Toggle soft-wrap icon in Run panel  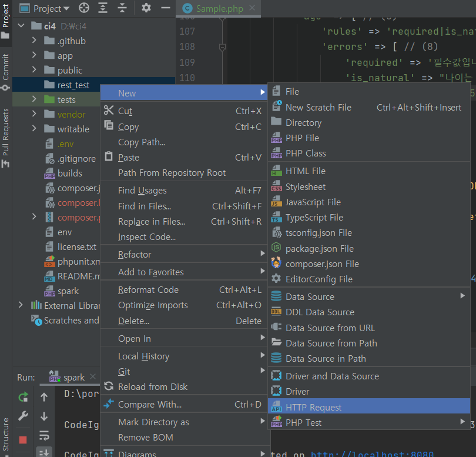[x=44, y=435]
